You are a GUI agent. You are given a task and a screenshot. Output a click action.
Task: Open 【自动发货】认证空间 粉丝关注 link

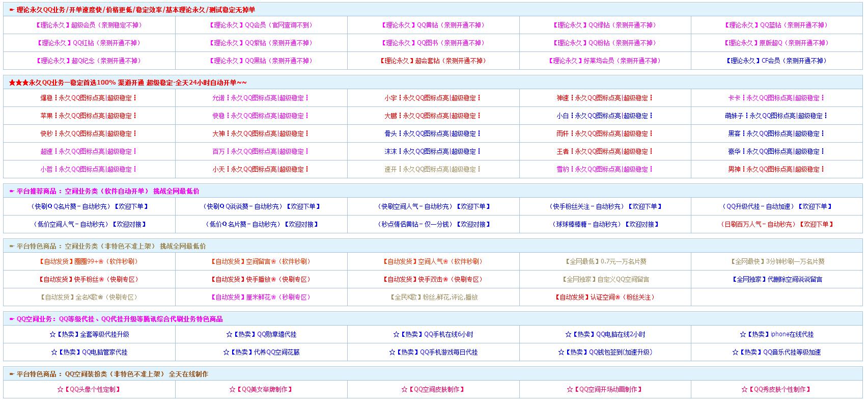coord(605,297)
